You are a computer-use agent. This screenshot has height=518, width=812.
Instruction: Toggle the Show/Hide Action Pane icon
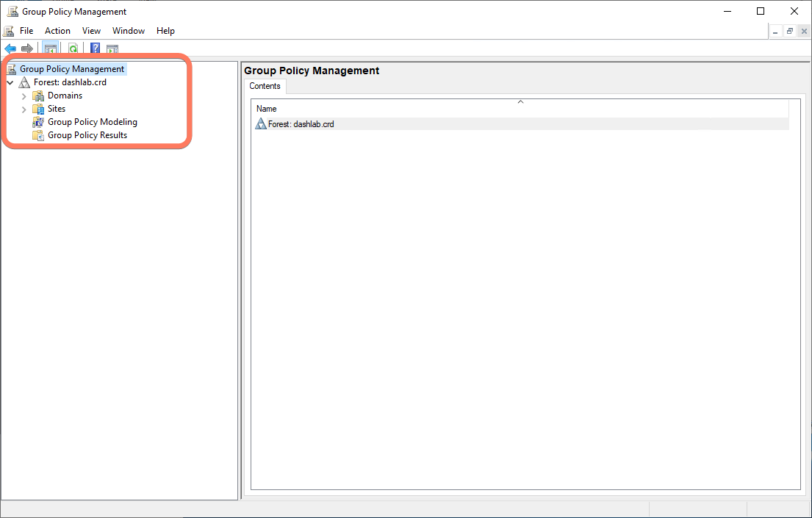[x=112, y=48]
